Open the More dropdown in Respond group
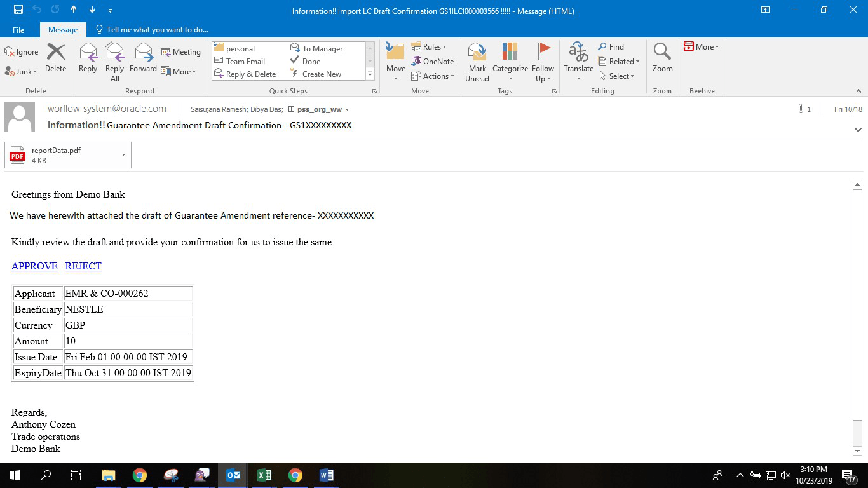 pyautogui.click(x=180, y=71)
